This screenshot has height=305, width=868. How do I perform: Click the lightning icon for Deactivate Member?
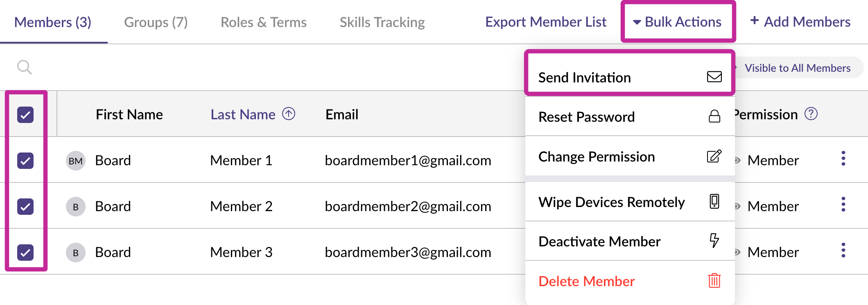714,241
